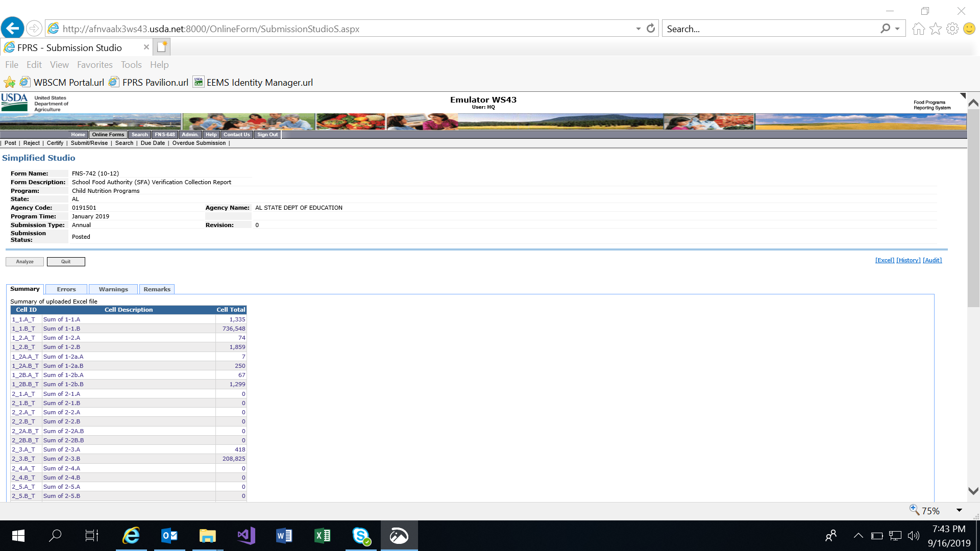The image size is (980, 551).
Task: Open the browser settings gear icon
Action: (x=952, y=29)
